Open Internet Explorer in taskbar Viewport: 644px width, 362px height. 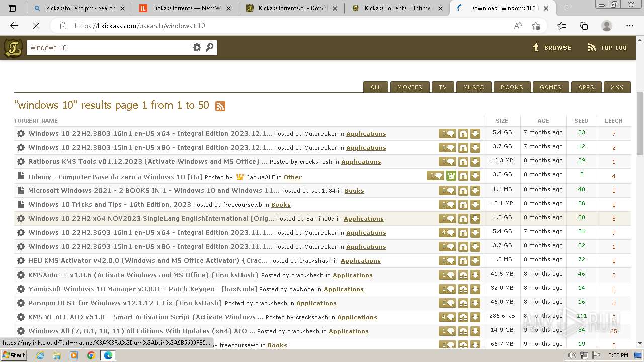[x=40, y=355]
